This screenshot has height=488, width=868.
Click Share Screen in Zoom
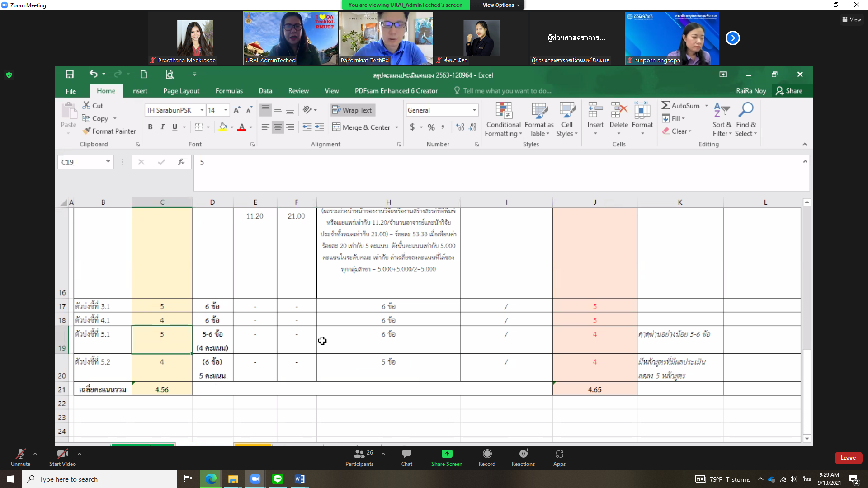[447, 458]
